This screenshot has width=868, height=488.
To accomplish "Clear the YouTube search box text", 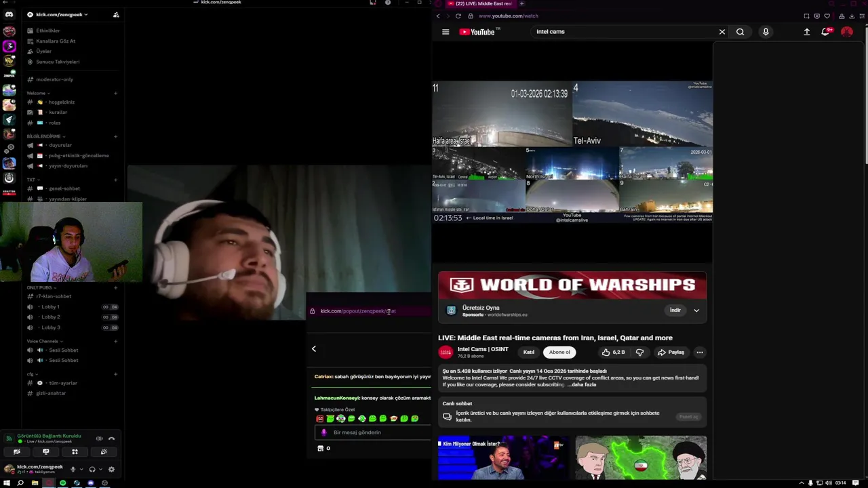I will (x=722, y=32).
